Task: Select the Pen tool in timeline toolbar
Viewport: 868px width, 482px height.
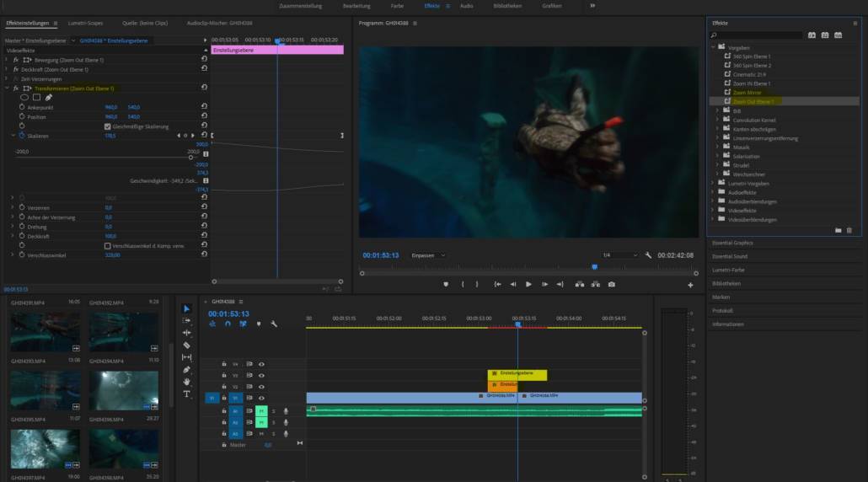Action: (186, 370)
